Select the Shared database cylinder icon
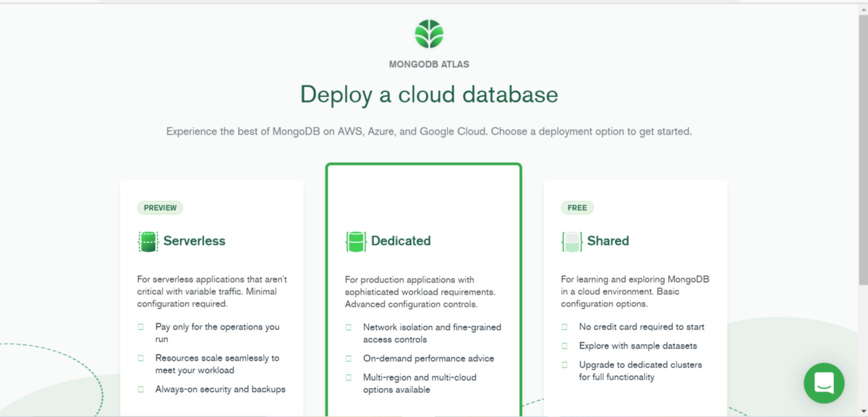Screen dimensions: 868x417 [571, 241]
